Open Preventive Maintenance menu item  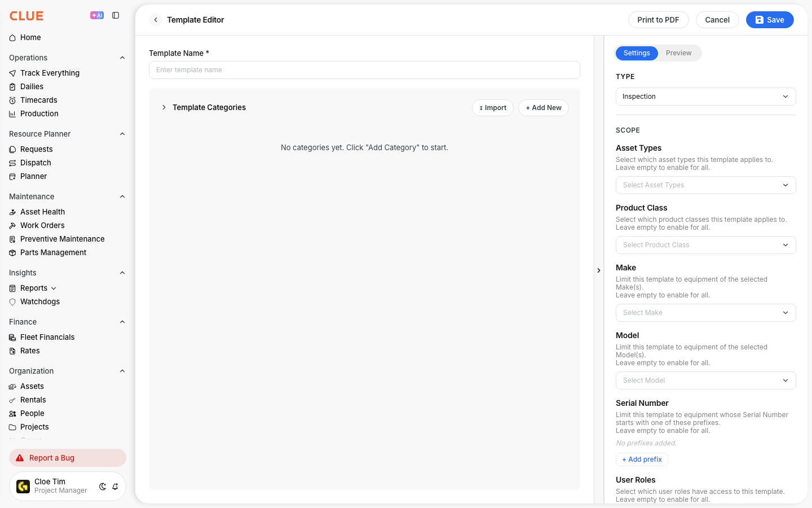tap(62, 239)
